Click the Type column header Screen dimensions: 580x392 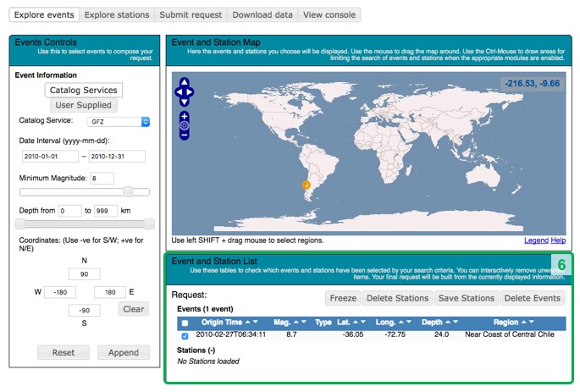(323, 322)
